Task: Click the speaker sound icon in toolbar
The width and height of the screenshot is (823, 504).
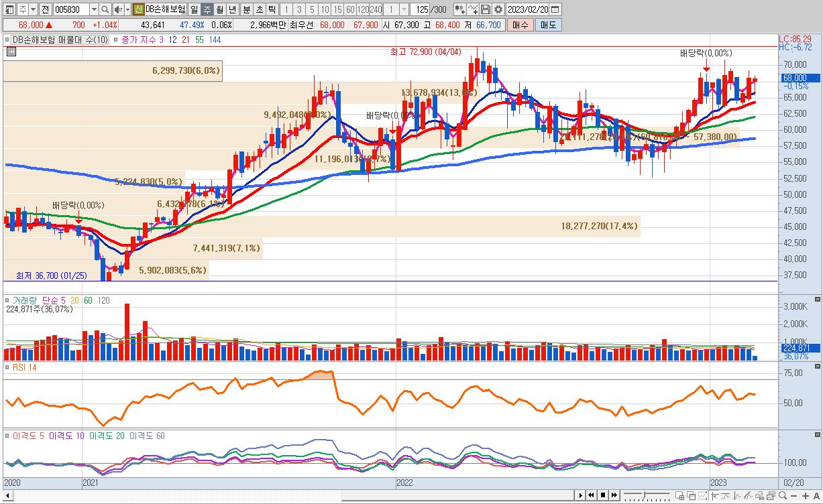Action: tap(117, 9)
